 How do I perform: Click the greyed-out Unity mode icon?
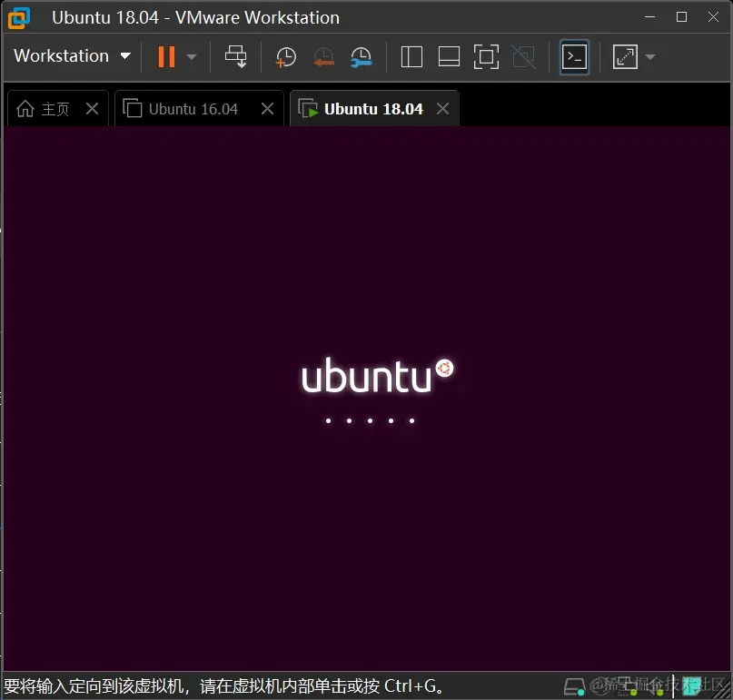tap(523, 57)
